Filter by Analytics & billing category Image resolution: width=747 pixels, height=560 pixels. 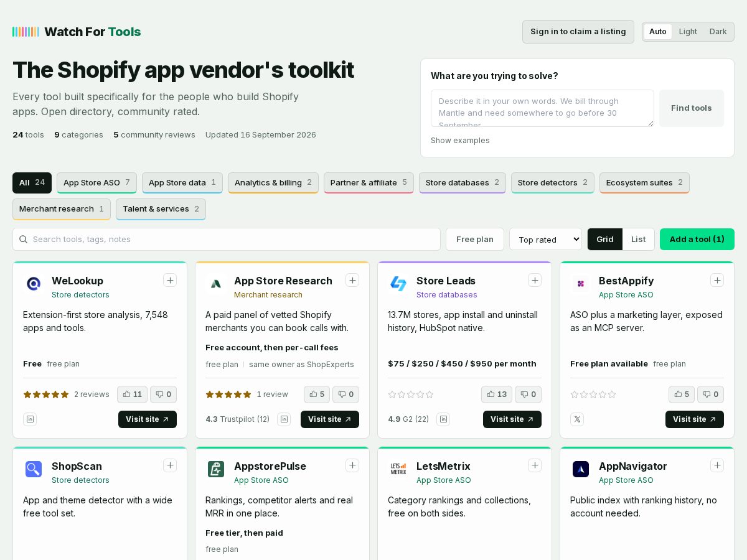click(273, 183)
